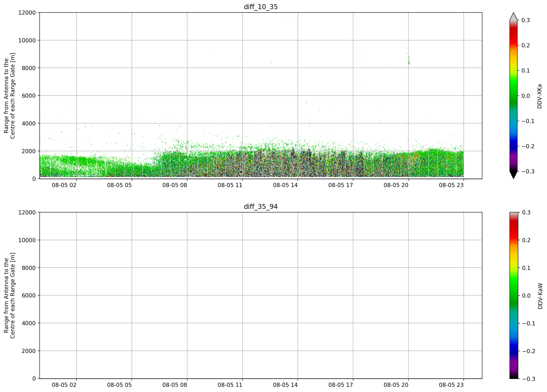Click the −0.2 tick on DDV-XKa colorbar

click(528, 146)
